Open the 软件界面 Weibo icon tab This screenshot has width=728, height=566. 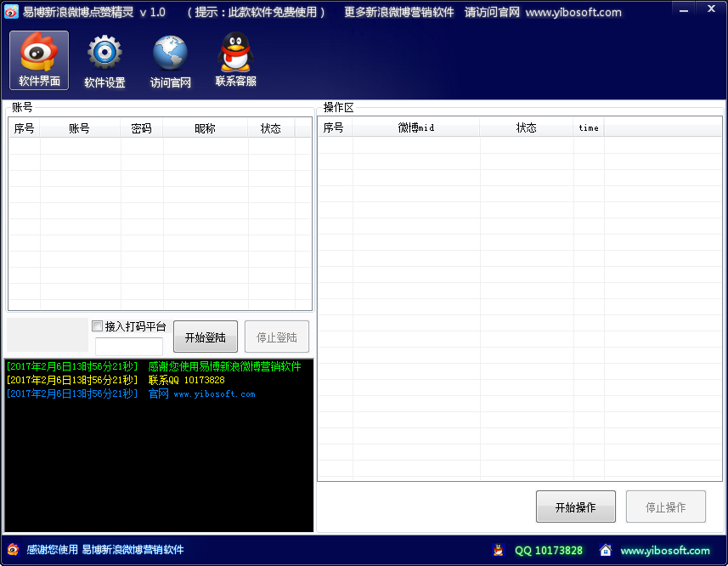click(39, 61)
